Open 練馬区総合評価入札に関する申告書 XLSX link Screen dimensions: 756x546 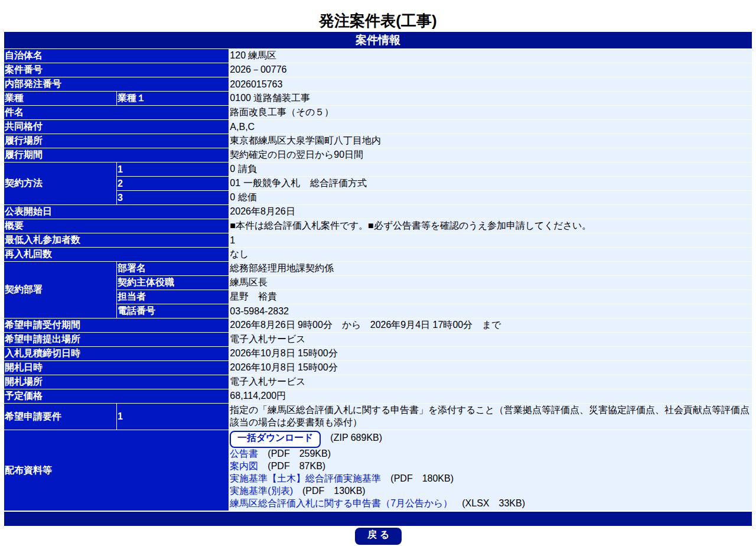point(338,503)
